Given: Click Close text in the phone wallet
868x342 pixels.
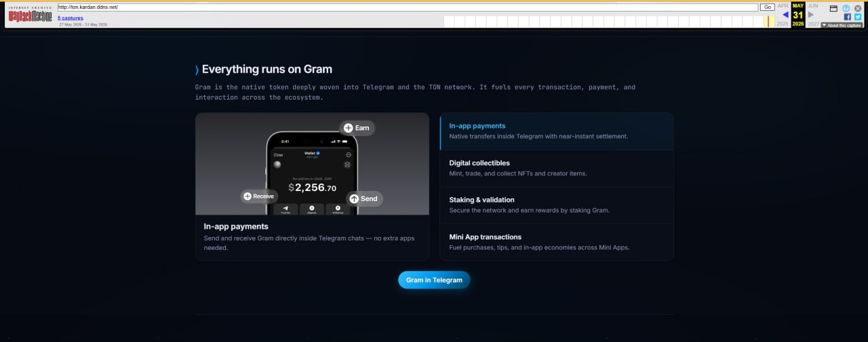Looking at the screenshot, I should (x=278, y=155).
